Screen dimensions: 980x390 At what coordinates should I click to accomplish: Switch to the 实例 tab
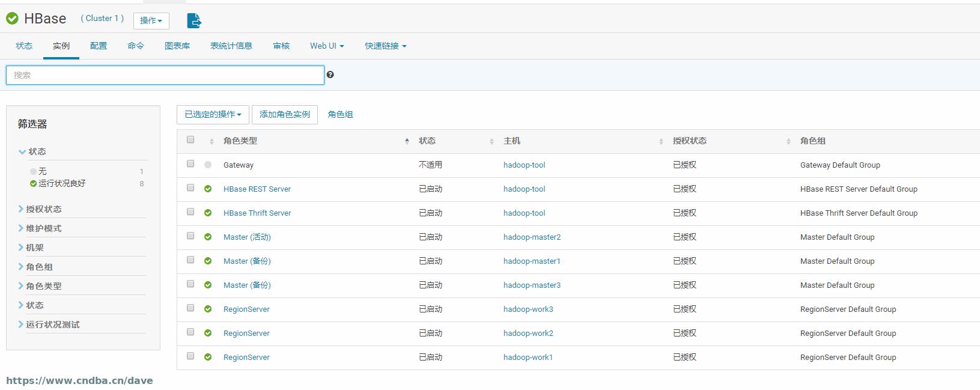coord(61,46)
